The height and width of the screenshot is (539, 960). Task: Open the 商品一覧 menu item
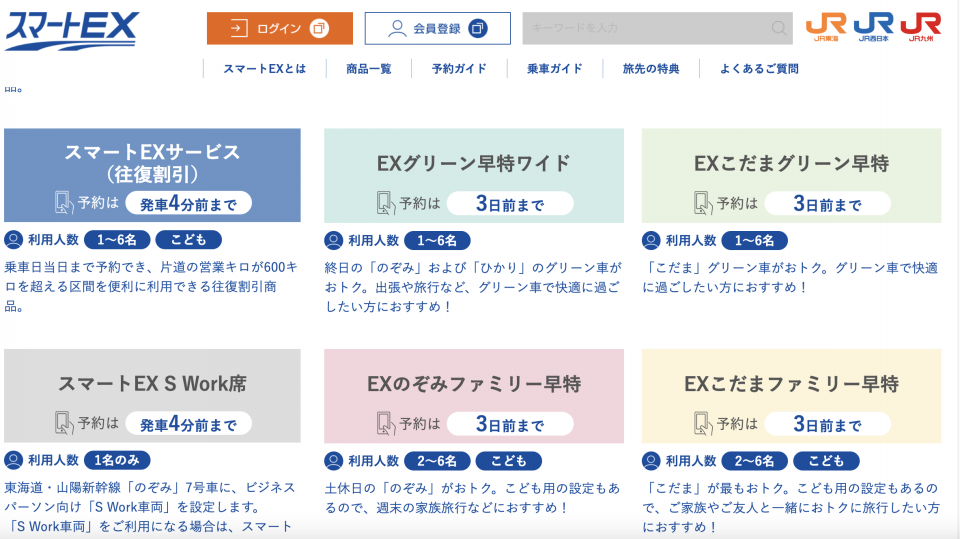point(369,69)
